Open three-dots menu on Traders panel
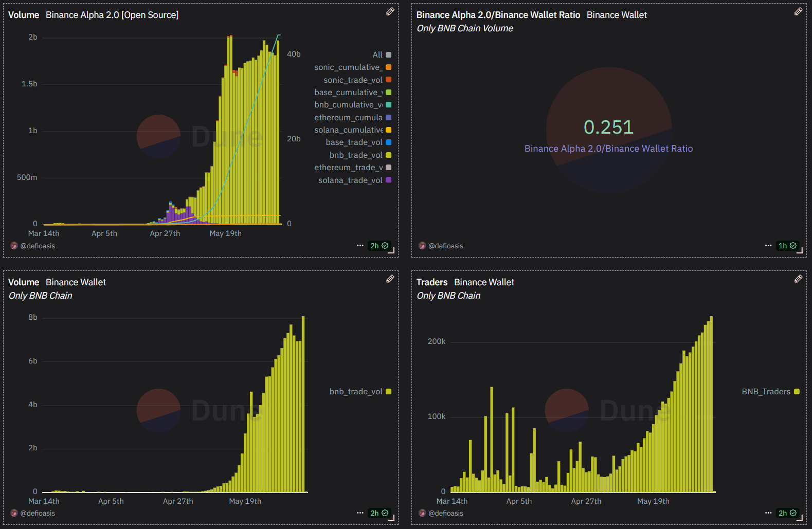 pyautogui.click(x=768, y=513)
